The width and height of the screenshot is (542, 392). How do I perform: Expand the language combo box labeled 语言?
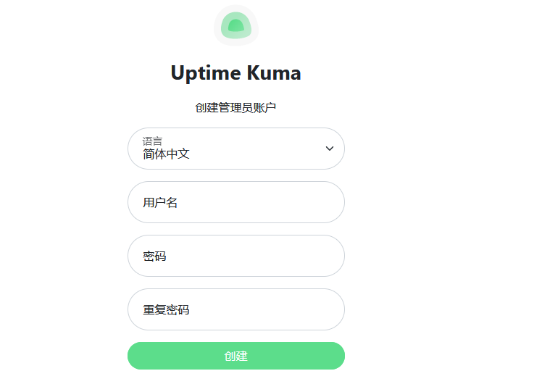coord(235,149)
